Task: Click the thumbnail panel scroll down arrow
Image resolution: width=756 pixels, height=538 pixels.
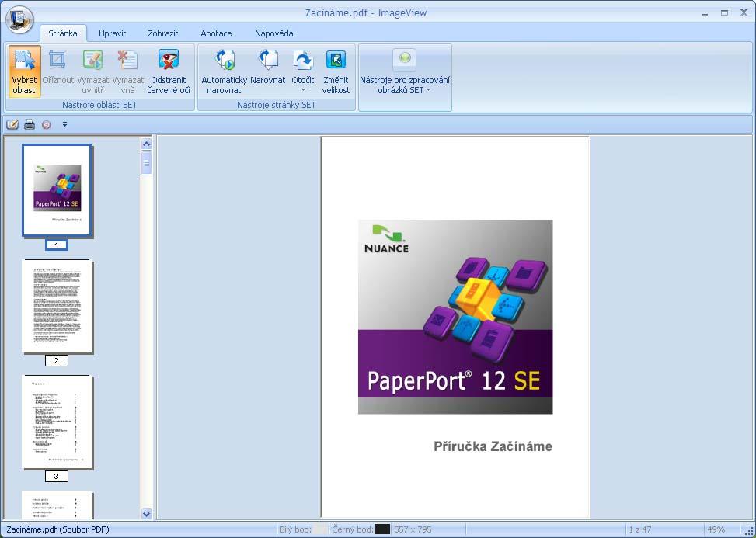Action: 147,514
